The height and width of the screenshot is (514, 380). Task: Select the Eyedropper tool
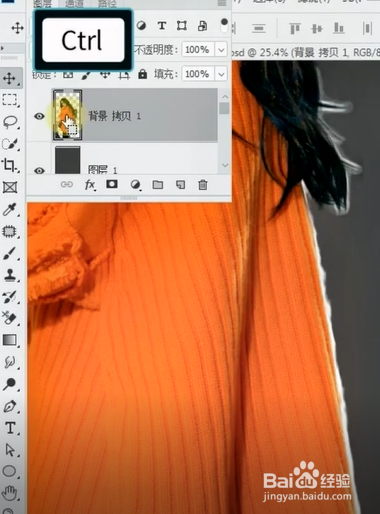click(9, 210)
